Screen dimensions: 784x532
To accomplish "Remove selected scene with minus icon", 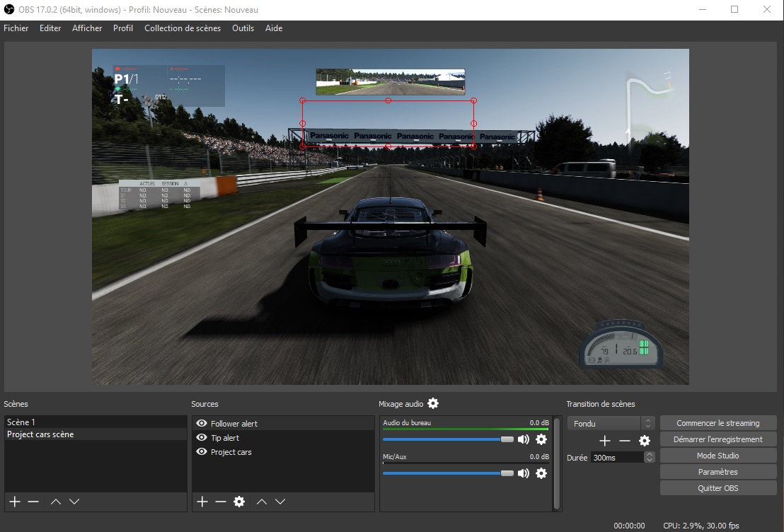I will tap(33, 502).
